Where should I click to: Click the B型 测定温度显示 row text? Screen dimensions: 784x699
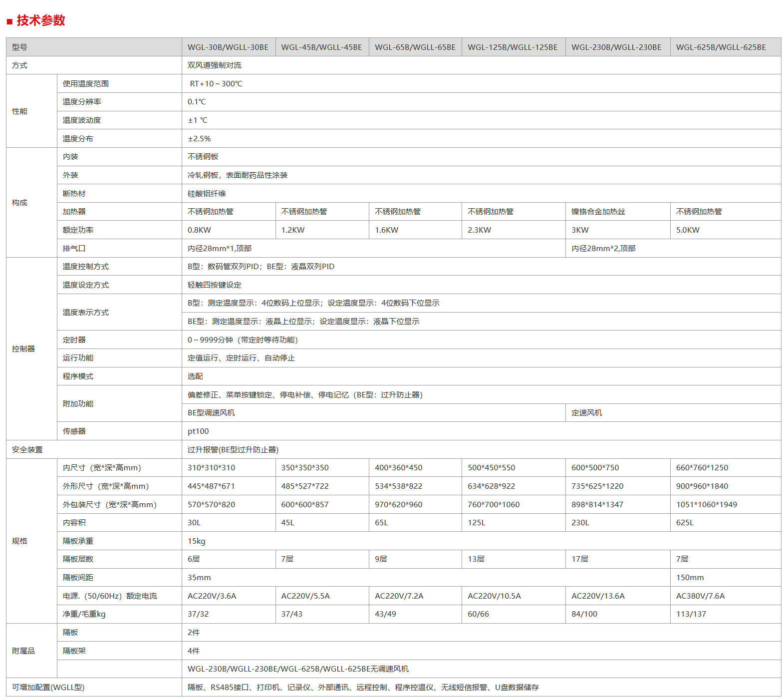(313, 303)
